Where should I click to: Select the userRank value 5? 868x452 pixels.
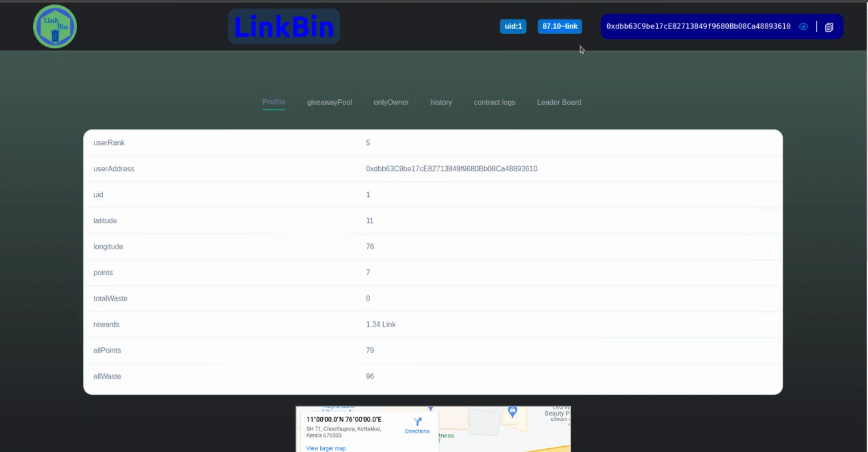(x=368, y=143)
